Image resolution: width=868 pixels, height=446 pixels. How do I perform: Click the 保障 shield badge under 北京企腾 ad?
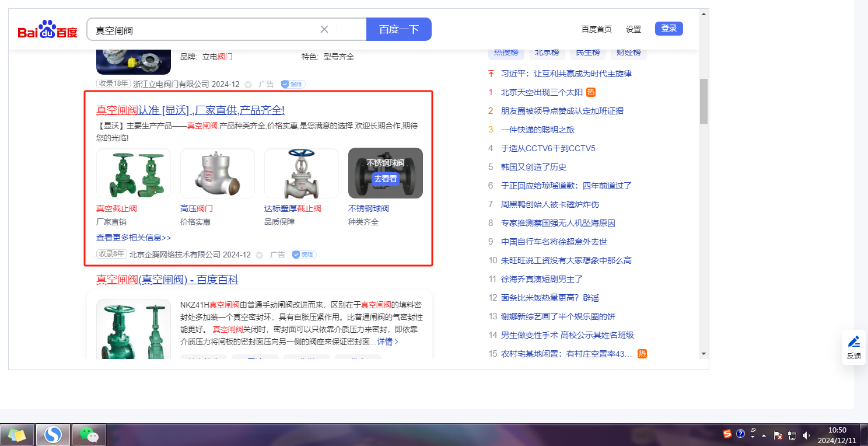[x=304, y=255]
